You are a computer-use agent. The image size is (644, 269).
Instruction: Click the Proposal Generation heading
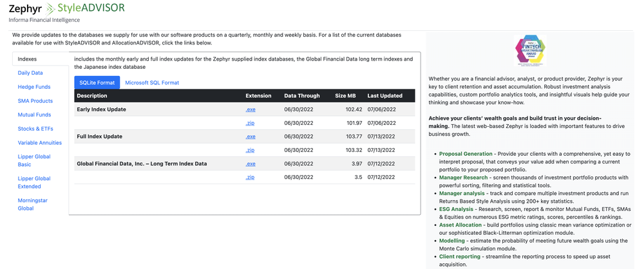(x=466, y=154)
